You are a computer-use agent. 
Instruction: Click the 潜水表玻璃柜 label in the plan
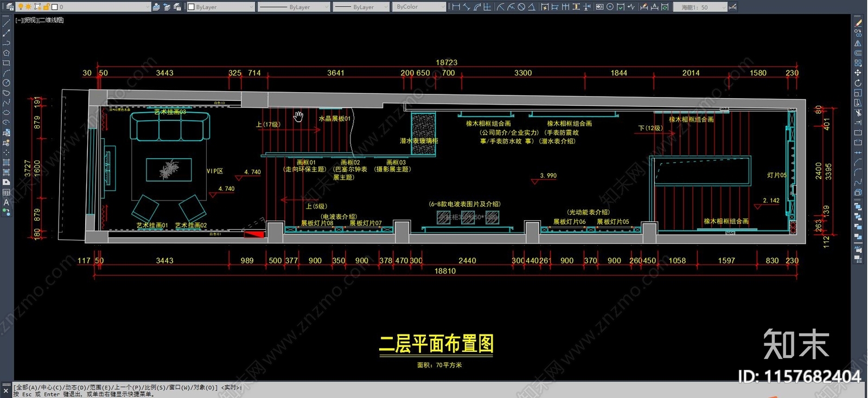419,140
